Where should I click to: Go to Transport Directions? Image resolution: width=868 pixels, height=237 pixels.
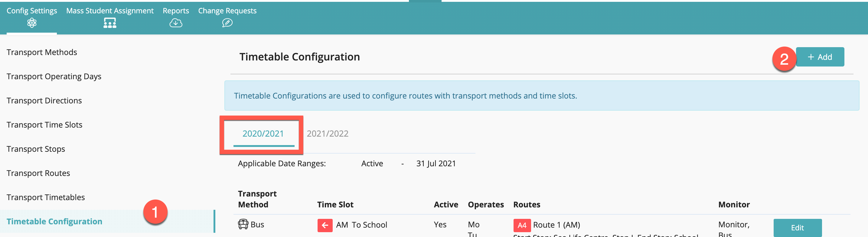click(x=44, y=101)
